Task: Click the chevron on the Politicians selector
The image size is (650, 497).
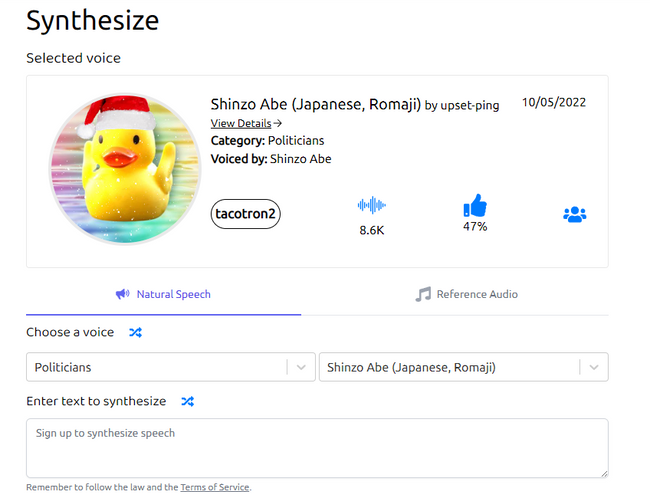Action: coord(301,367)
